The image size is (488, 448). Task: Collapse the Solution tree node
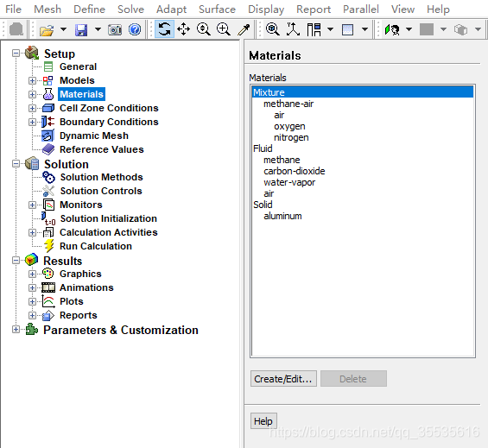tap(16, 164)
